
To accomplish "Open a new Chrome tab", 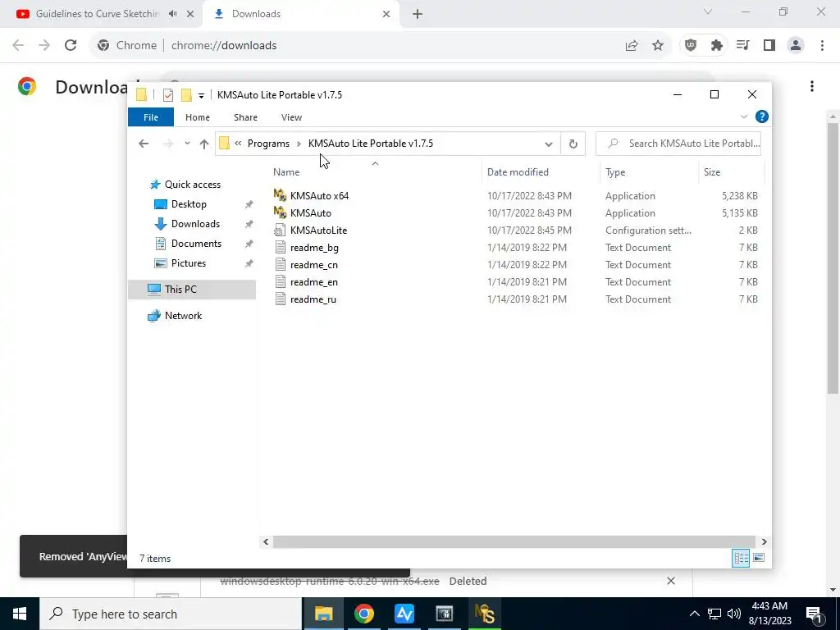I will point(418,14).
